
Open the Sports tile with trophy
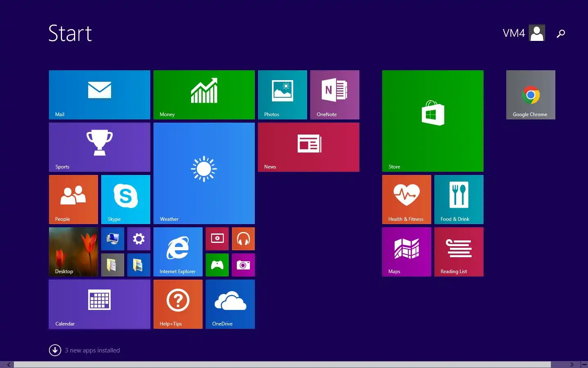click(100, 147)
